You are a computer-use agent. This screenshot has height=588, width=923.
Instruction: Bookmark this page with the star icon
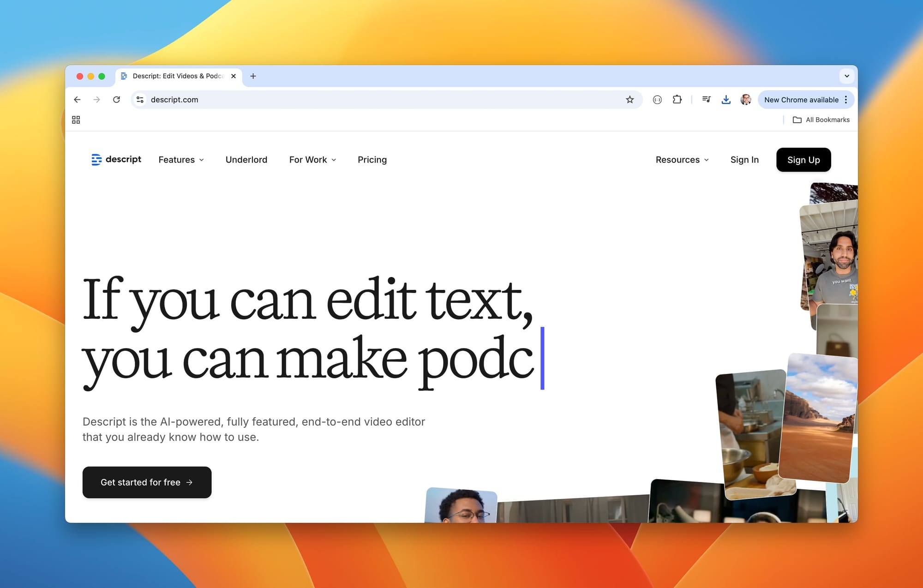tap(629, 100)
